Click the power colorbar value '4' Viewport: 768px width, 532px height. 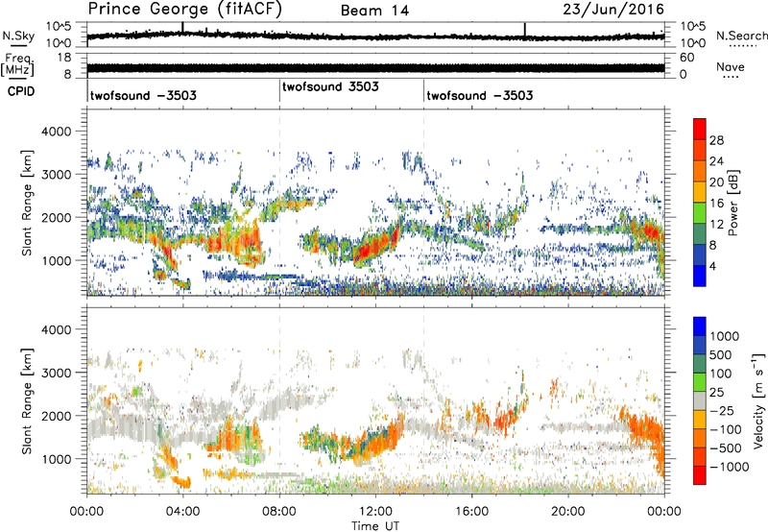(x=712, y=266)
